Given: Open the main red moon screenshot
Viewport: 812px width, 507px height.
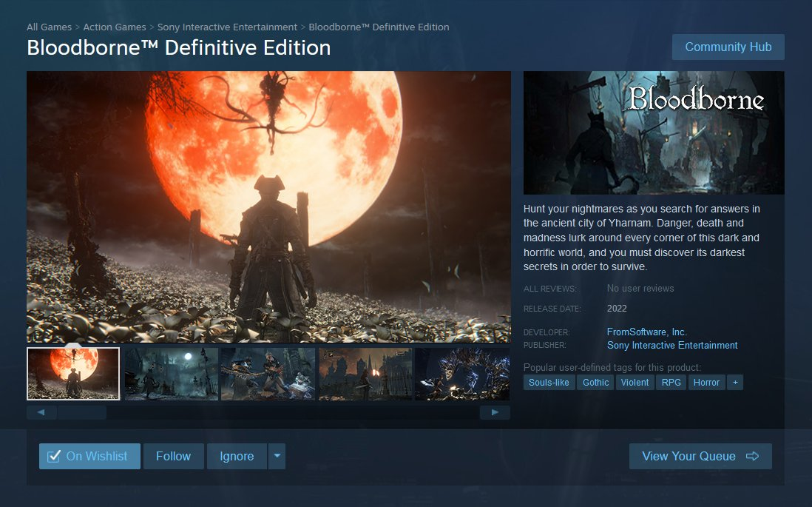Looking at the screenshot, I should click(268, 207).
